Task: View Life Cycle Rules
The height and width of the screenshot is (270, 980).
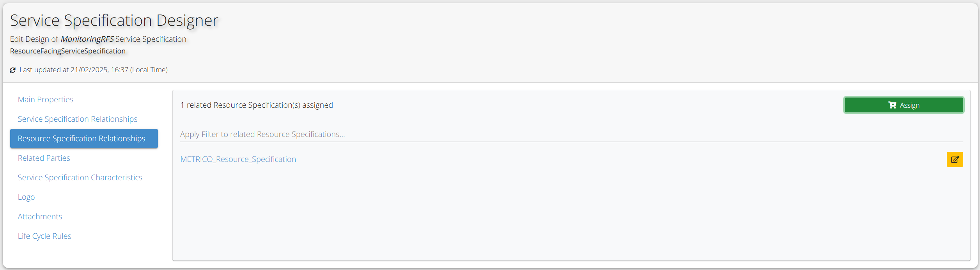Action: (x=44, y=236)
